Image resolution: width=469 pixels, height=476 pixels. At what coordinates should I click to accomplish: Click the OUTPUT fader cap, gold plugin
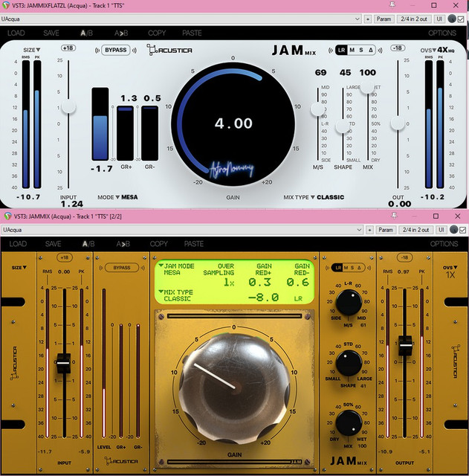point(405,345)
